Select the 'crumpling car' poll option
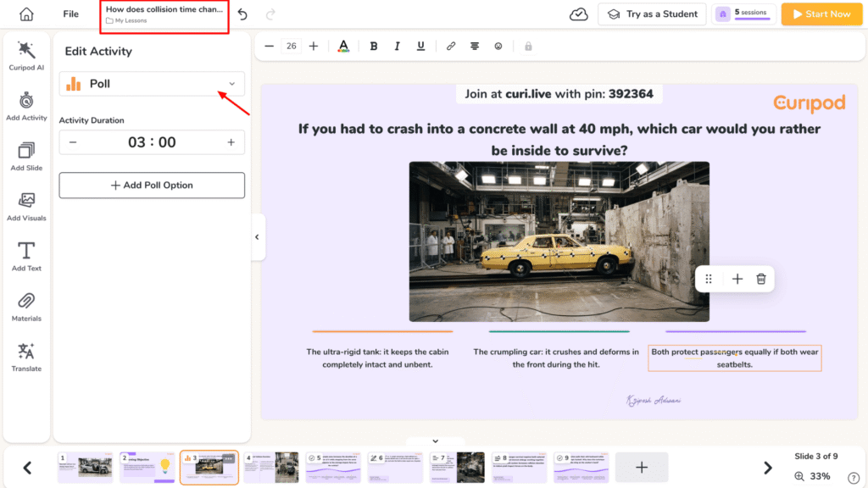This screenshot has height=488, width=868. 556,358
